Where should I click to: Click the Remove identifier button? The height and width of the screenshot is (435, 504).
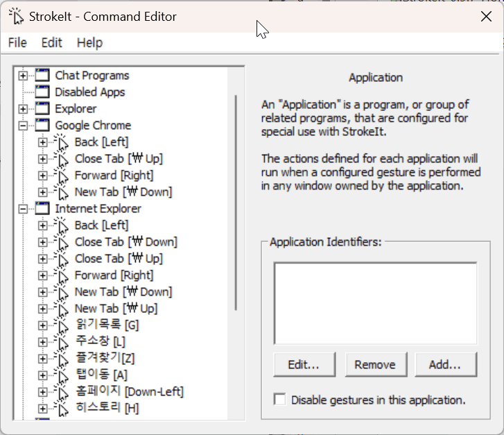(x=376, y=364)
